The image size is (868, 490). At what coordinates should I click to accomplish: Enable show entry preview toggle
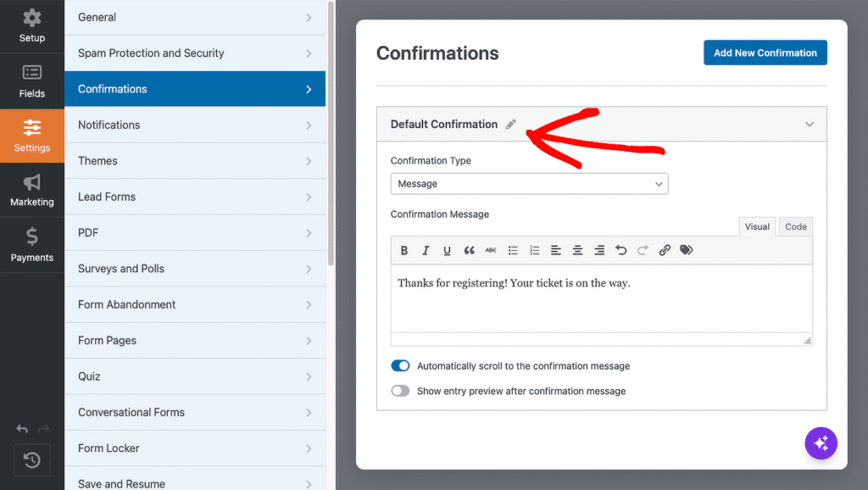(400, 391)
